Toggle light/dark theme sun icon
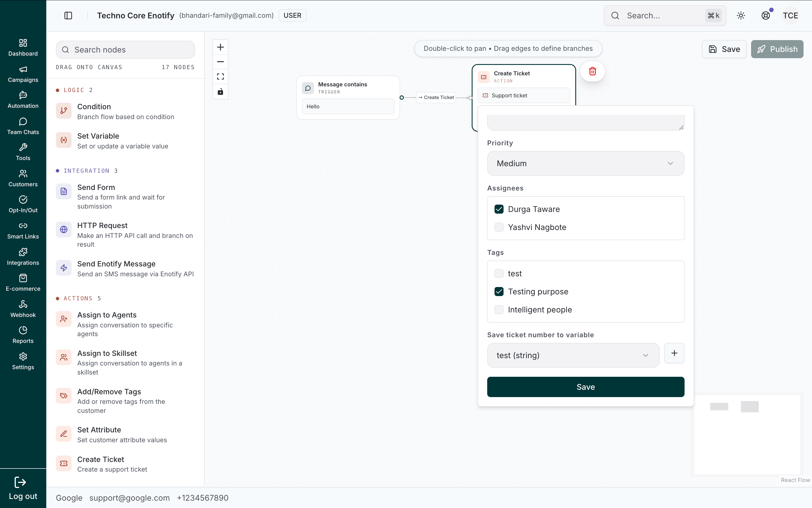 pos(741,16)
